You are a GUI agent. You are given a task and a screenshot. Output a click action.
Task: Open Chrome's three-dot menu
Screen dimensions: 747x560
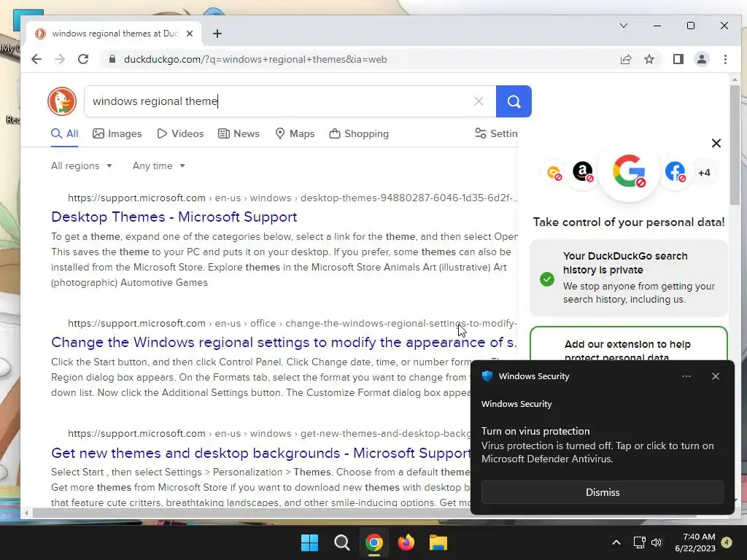click(725, 60)
